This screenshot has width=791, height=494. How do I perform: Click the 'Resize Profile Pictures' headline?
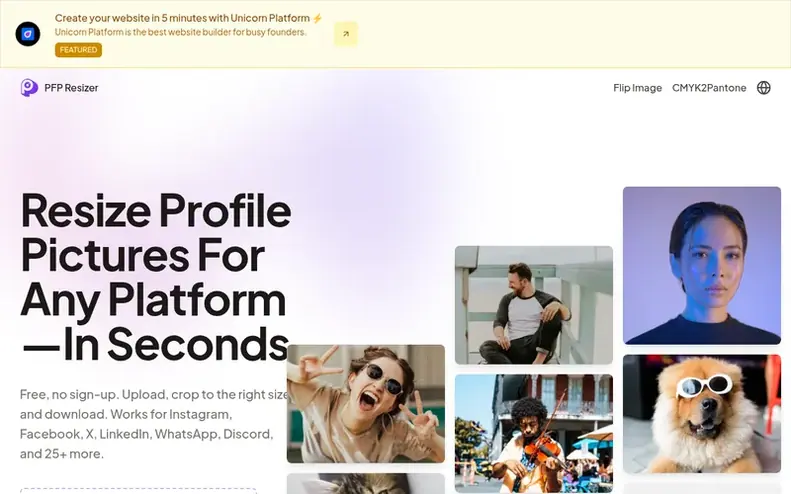pyautogui.click(x=155, y=277)
